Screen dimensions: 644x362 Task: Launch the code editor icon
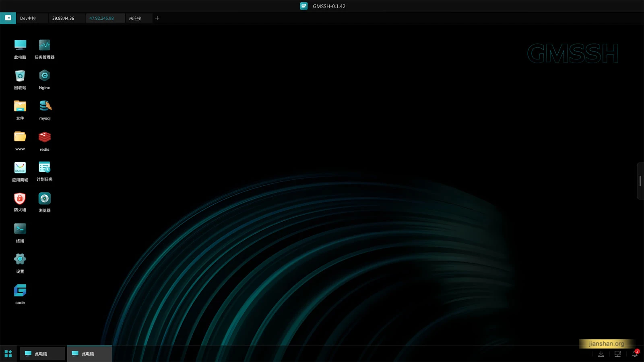pos(20,294)
